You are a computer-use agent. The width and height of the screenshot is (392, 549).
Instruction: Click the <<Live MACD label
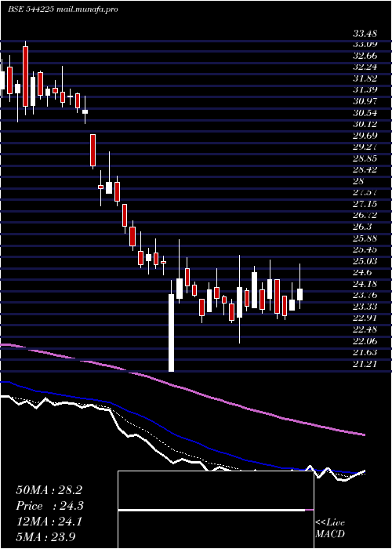[330, 529]
